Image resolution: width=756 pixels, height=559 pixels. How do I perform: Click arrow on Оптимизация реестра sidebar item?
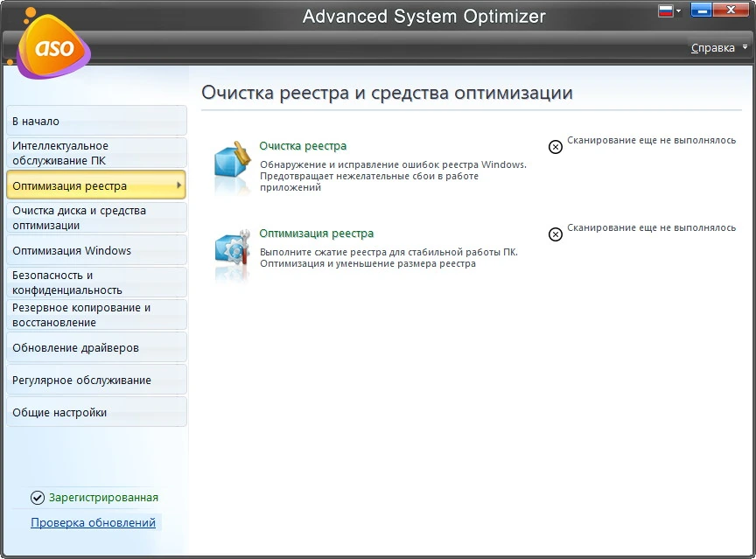(x=178, y=185)
